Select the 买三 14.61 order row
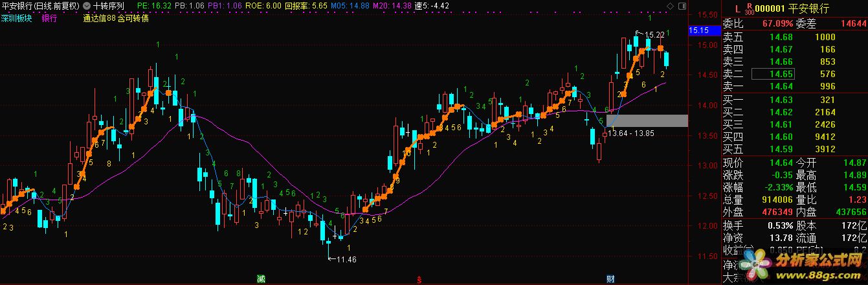This screenshot has width=868, height=285. click(x=794, y=124)
